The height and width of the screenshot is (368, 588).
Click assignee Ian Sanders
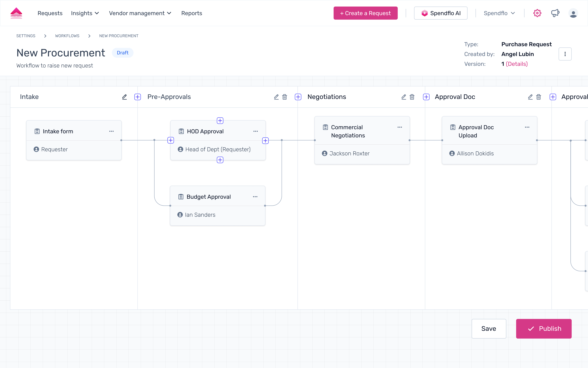200,215
